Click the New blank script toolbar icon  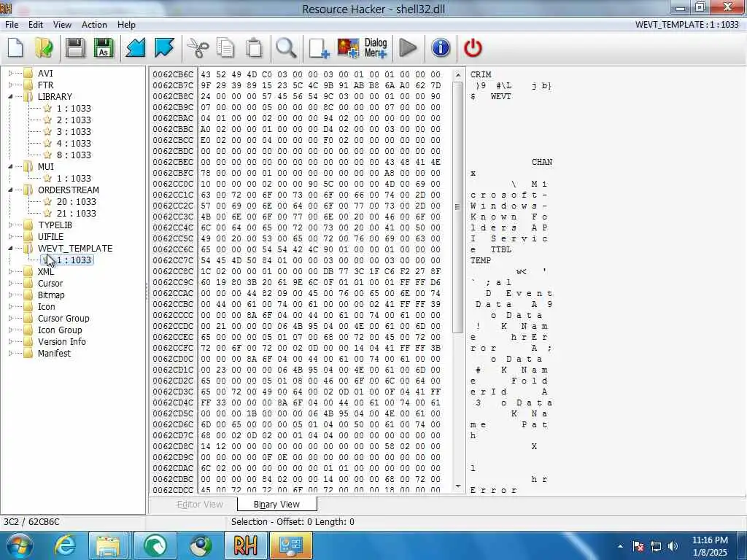pyautogui.click(x=15, y=48)
